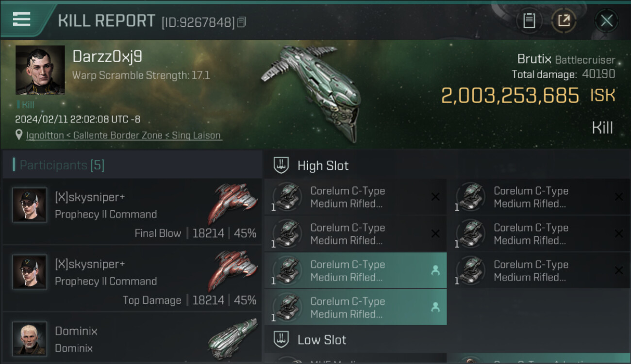This screenshot has width=631, height=364.
Task: Select the Participants [5] tab
Action: pyautogui.click(x=62, y=165)
